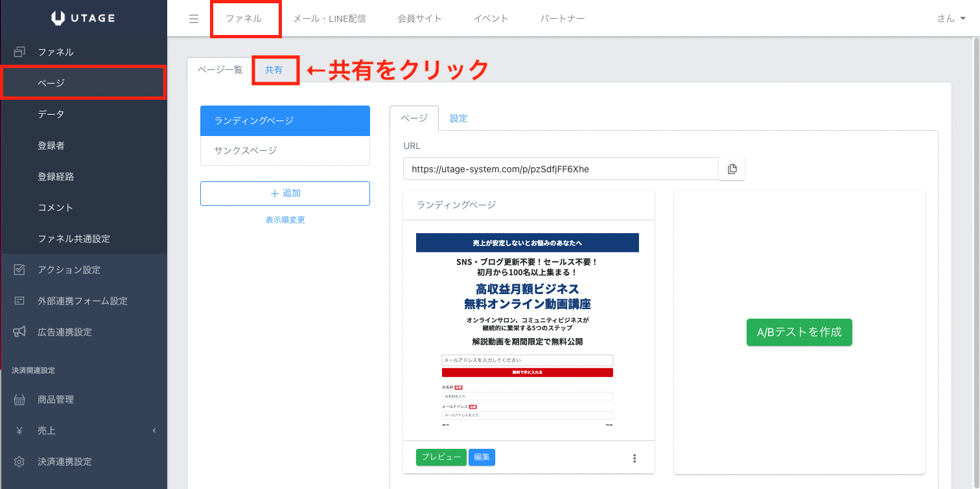Open 外部連携フォーム設定 via its form icon
The height and width of the screenshot is (489, 980).
click(x=19, y=301)
